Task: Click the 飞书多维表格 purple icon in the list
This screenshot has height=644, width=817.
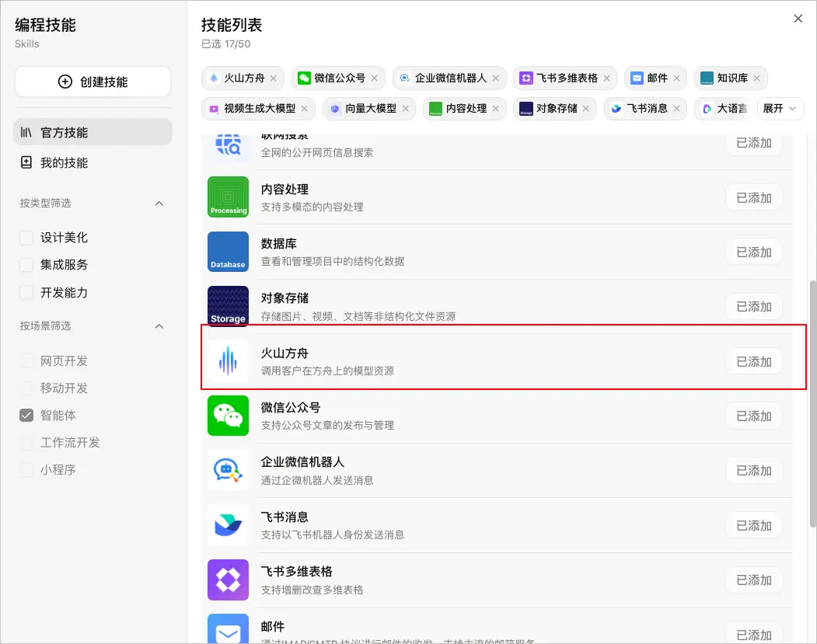Action: pos(228,580)
